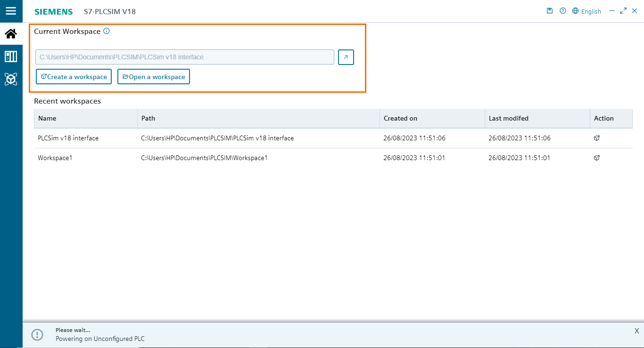Open the 3D virtual controller view
644x348 pixels.
click(x=11, y=79)
